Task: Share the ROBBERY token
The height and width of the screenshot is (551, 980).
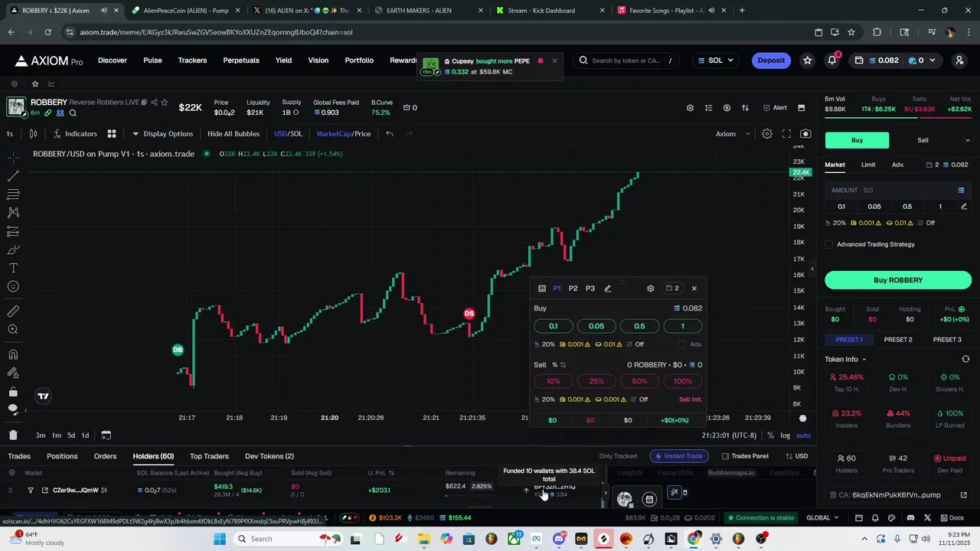Action: [154, 103]
